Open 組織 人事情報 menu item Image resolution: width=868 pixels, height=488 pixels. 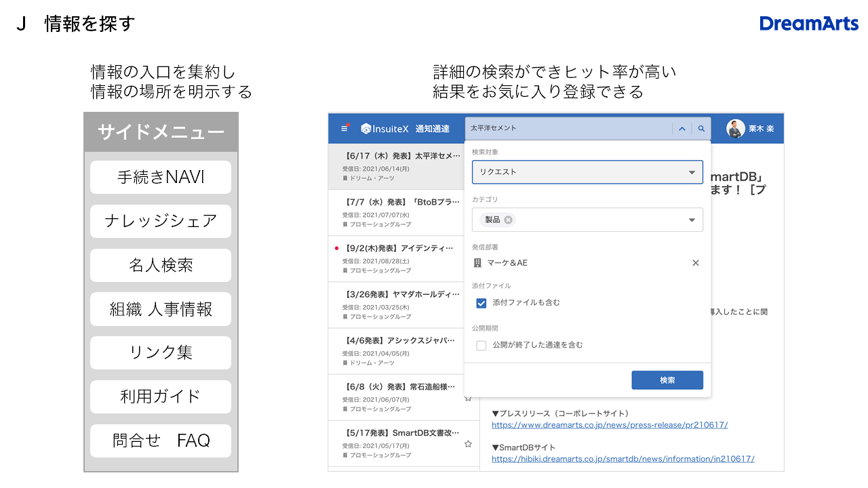(x=161, y=309)
